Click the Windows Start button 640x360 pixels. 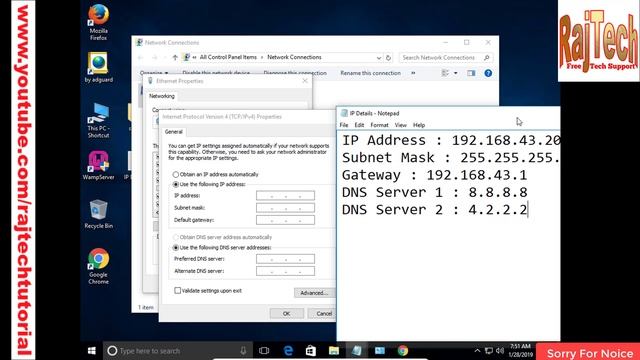(x=91, y=351)
